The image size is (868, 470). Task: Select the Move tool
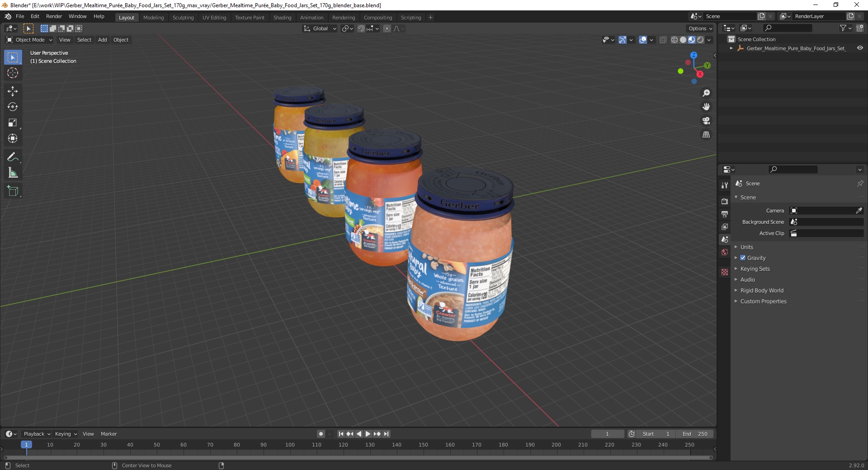[x=13, y=91]
